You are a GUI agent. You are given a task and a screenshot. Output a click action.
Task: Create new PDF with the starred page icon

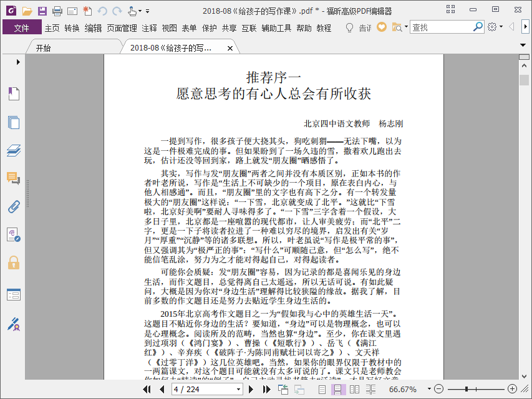87,11
